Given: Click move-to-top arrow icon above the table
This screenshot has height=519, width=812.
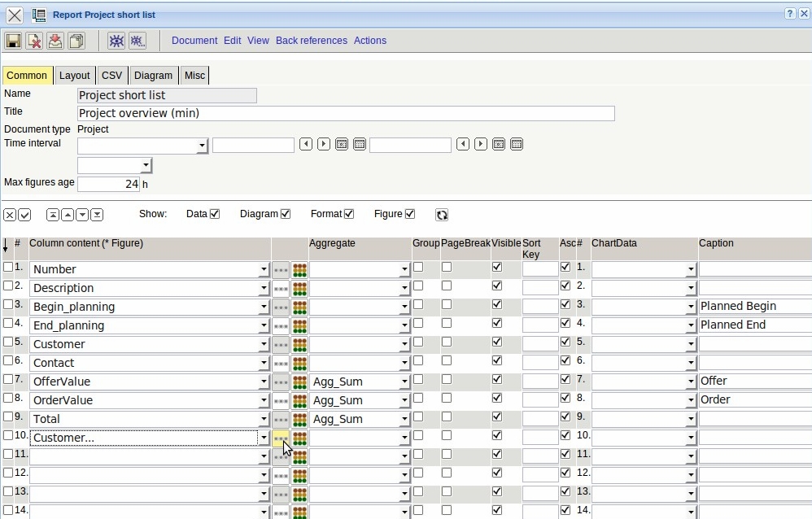Looking at the screenshot, I should click(52, 215).
